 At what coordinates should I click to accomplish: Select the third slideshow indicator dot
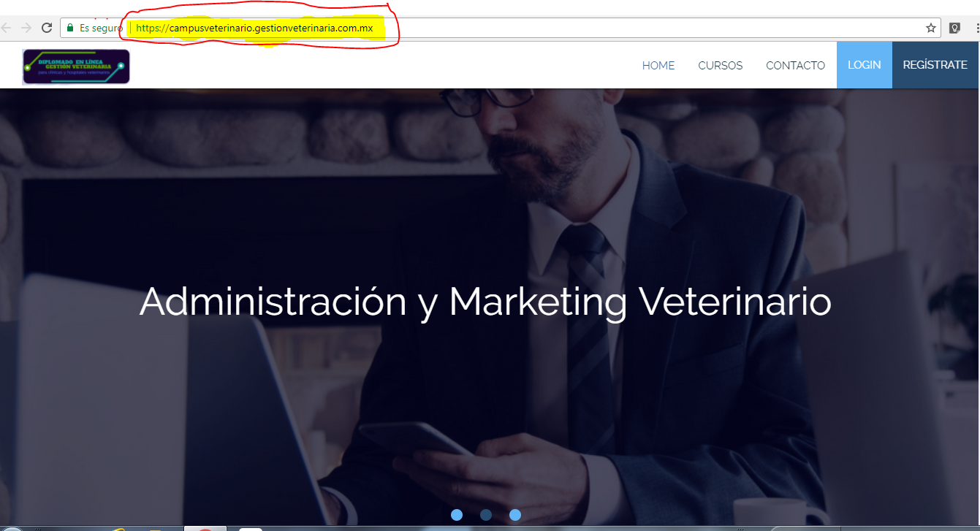click(515, 515)
